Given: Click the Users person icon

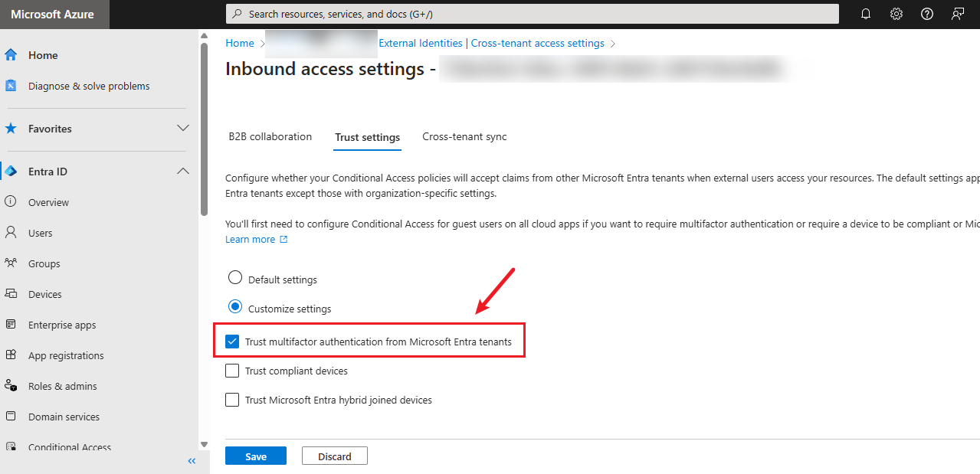Looking at the screenshot, I should pos(11,233).
